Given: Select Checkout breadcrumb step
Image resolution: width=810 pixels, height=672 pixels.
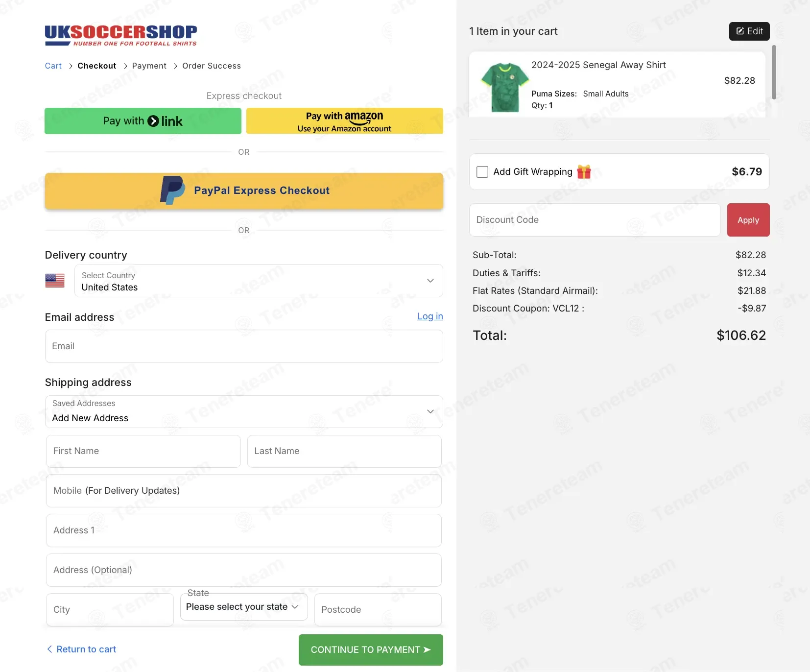Looking at the screenshot, I should tap(97, 66).
